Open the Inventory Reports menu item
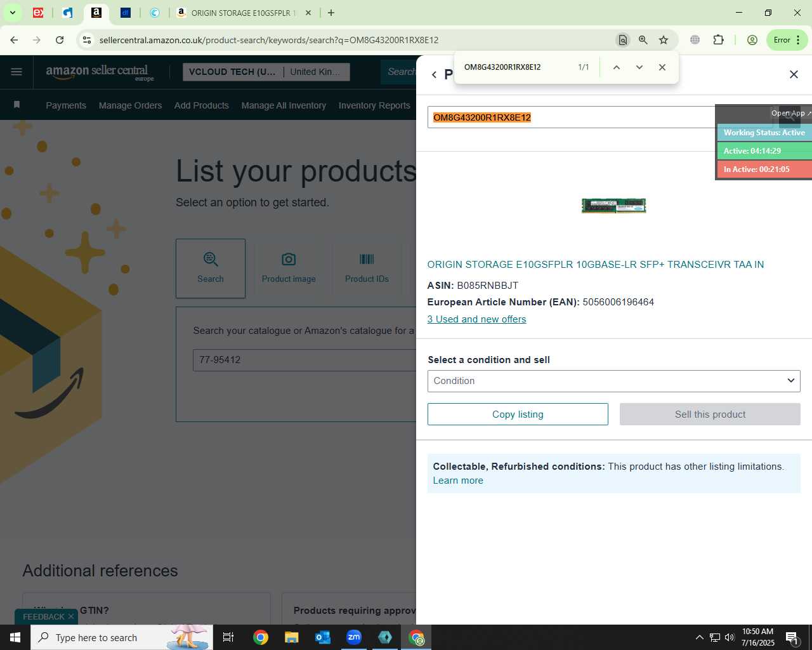 (x=374, y=105)
